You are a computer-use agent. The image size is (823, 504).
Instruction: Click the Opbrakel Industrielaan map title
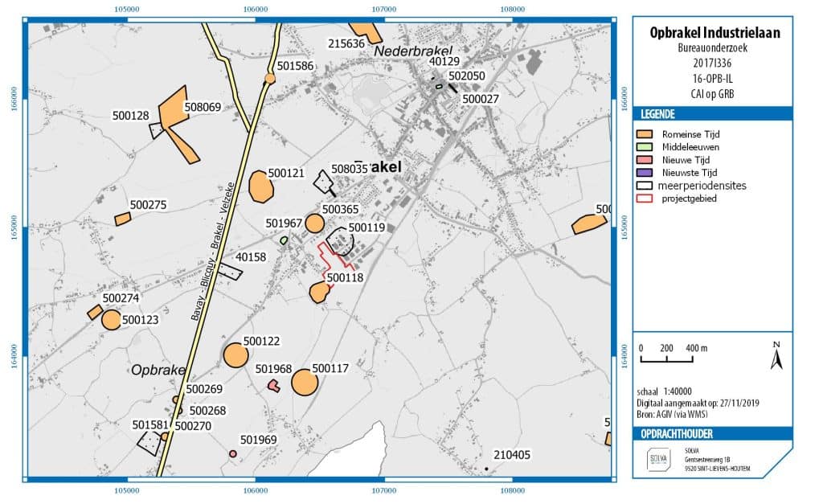pos(714,33)
